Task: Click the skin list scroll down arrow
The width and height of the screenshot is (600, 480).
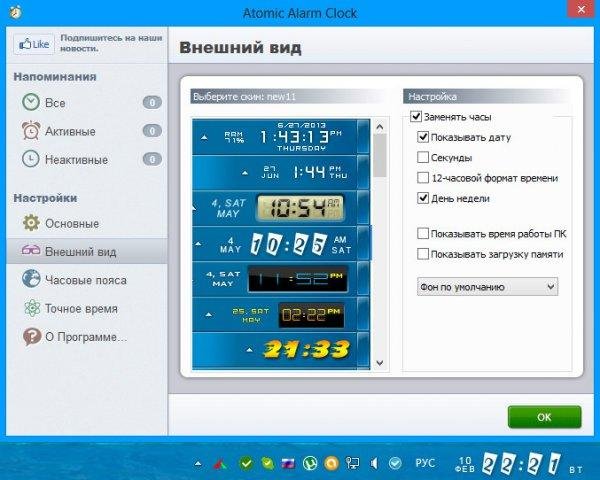Action: [380, 362]
